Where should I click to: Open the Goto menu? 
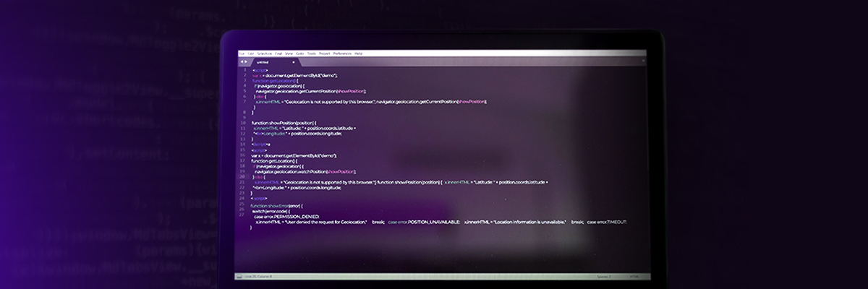click(299, 53)
